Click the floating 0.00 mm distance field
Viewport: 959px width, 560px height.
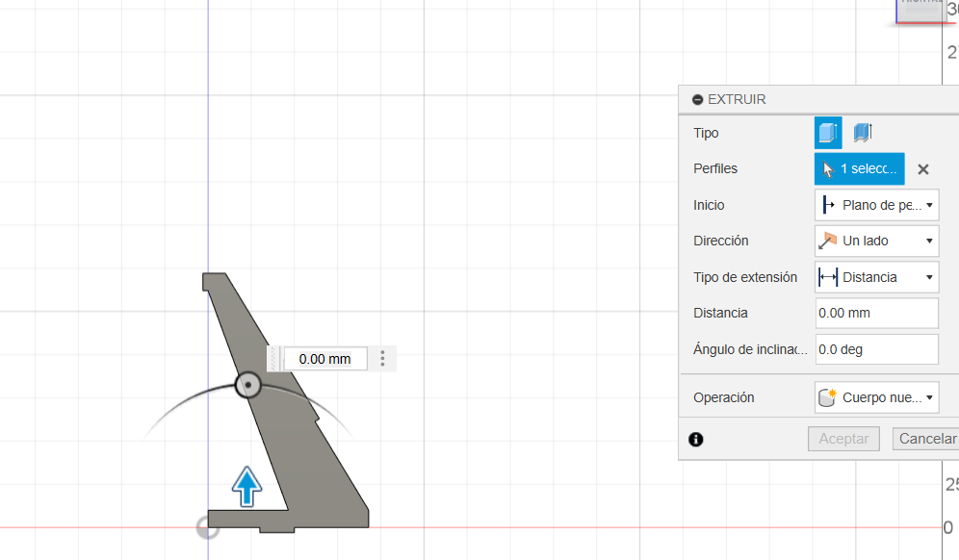pyautogui.click(x=325, y=359)
